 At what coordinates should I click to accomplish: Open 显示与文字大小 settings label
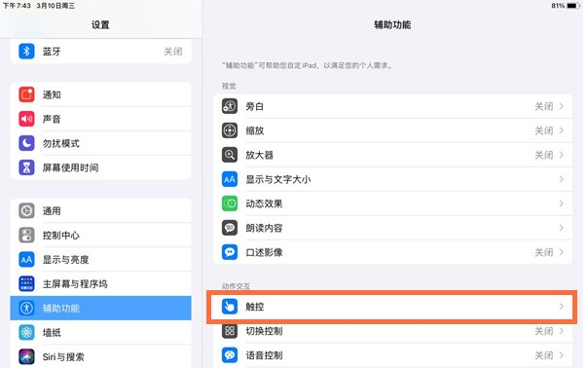(277, 179)
